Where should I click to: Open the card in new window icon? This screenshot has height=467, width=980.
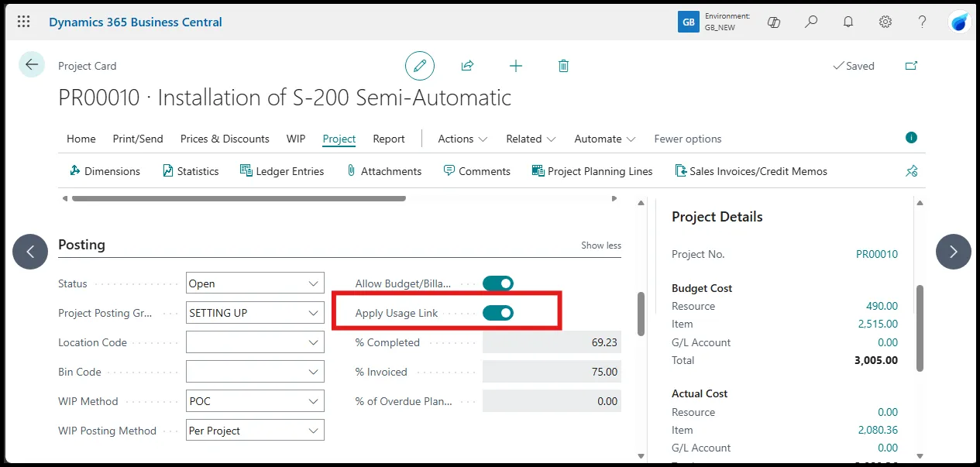911,66
